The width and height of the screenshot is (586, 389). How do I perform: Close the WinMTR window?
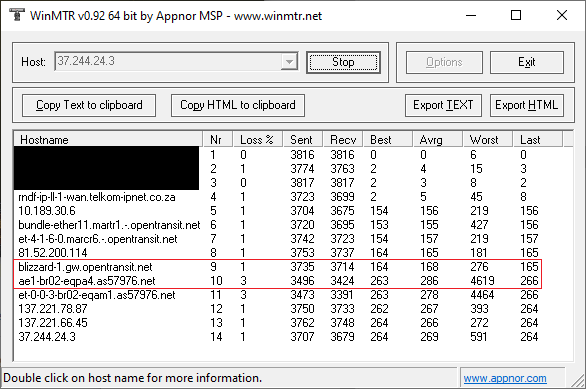coord(562,15)
